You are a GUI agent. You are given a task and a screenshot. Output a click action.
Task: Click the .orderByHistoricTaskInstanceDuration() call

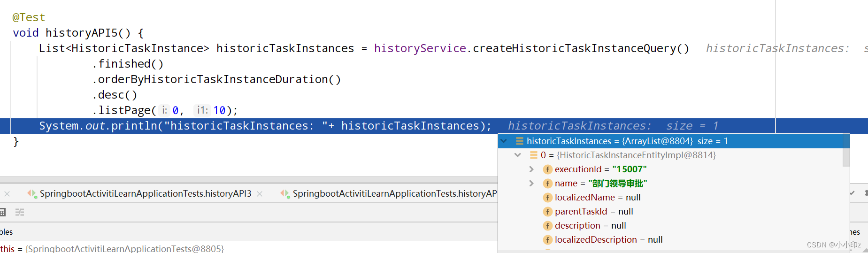[x=216, y=79]
